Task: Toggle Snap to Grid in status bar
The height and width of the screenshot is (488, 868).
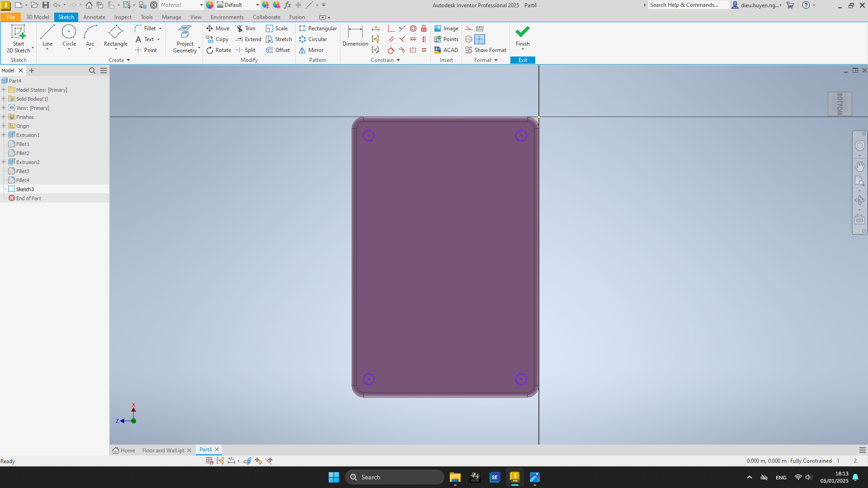Action: pos(209,461)
